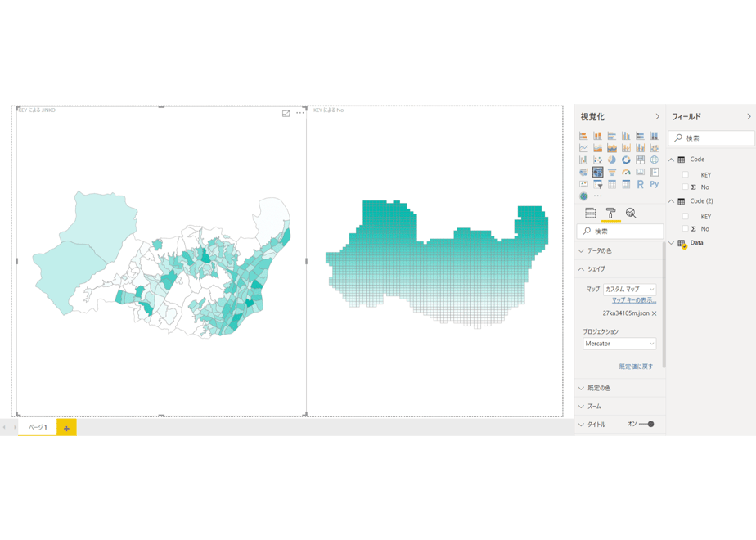Collapse the Code (2) table in fields

(671, 201)
